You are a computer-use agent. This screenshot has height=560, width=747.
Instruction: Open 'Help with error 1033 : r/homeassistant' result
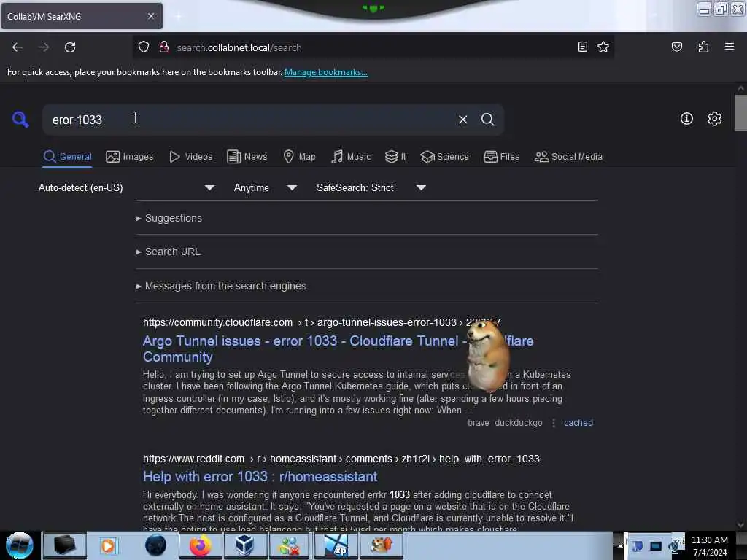click(x=260, y=477)
